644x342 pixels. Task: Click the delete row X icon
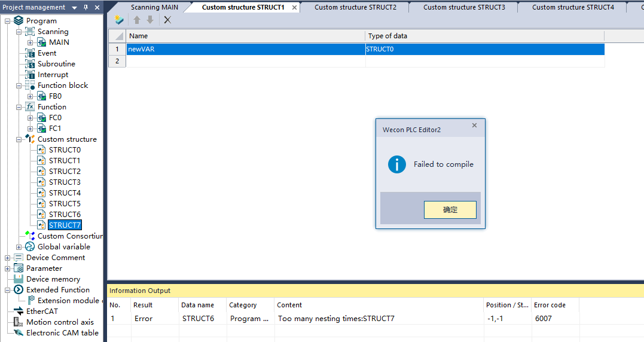point(167,20)
